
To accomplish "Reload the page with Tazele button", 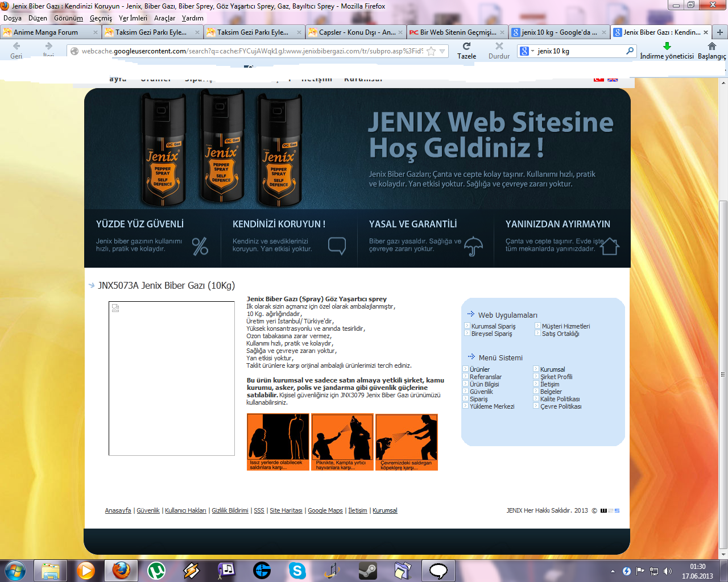I will 466,47.
